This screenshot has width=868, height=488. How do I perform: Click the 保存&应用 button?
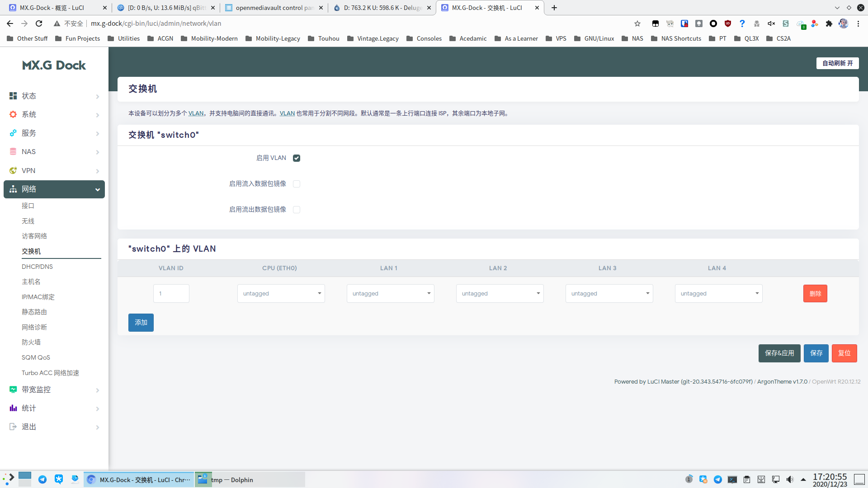coord(779,353)
